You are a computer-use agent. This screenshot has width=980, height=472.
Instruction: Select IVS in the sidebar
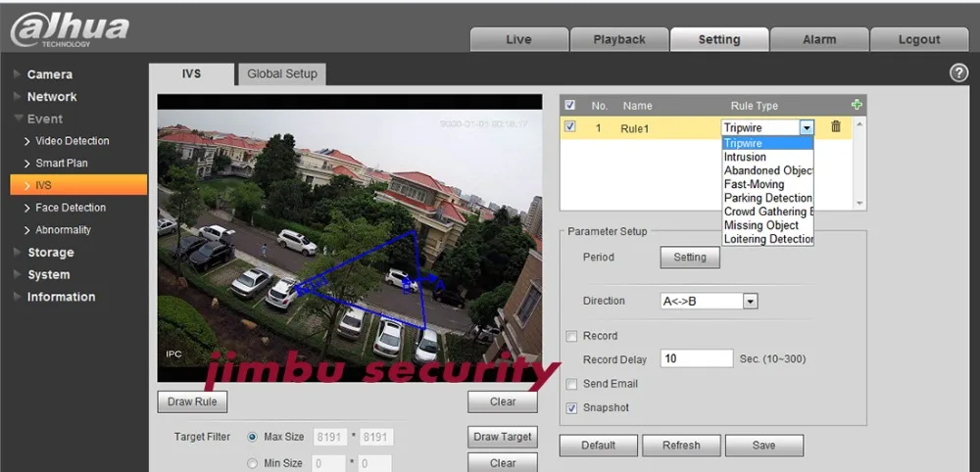(78, 185)
